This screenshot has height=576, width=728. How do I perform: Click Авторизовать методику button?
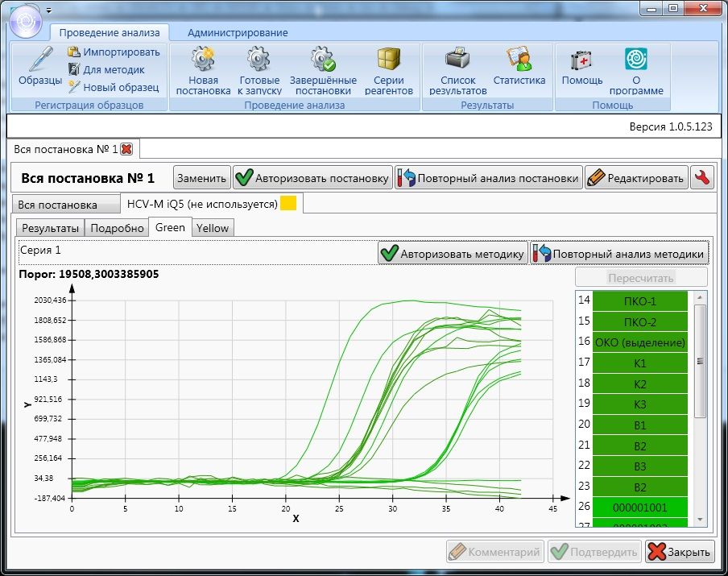[x=453, y=254]
